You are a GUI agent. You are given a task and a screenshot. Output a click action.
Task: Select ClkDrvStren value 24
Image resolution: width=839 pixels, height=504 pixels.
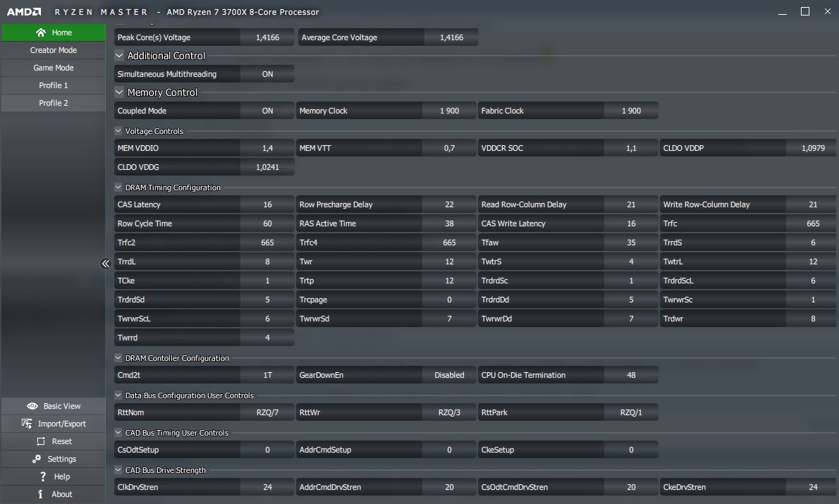coord(267,487)
